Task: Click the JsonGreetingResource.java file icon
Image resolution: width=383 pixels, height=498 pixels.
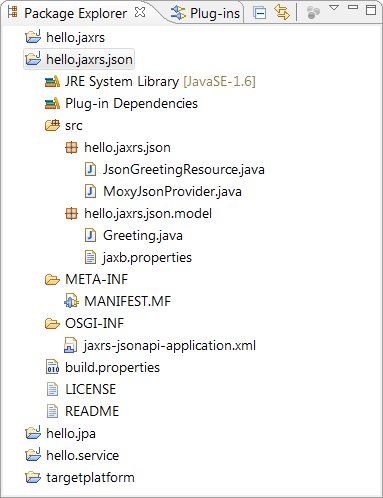Action: [90, 169]
